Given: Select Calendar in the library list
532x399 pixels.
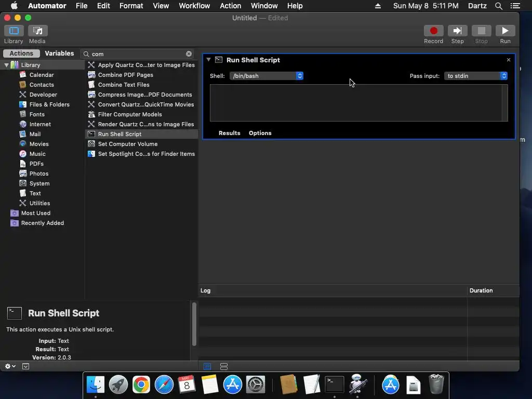Looking at the screenshot, I should click(x=42, y=75).
